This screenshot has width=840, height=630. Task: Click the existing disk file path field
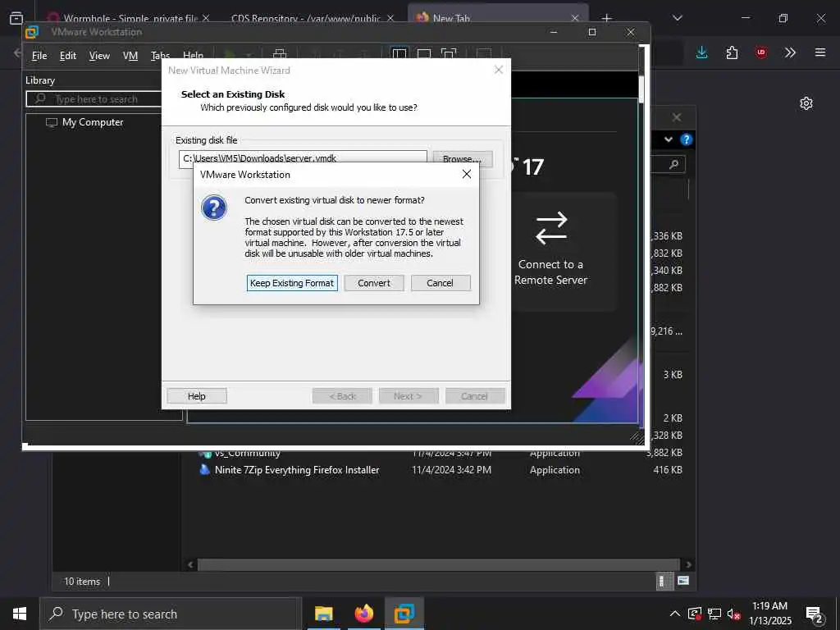pos(303,158)
